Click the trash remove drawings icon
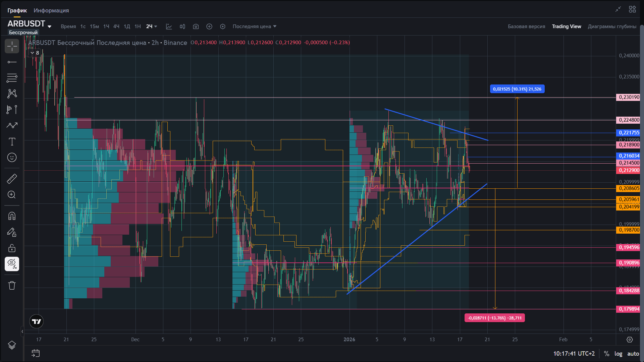This screenshot has height=362, width=644. point(12,286)
